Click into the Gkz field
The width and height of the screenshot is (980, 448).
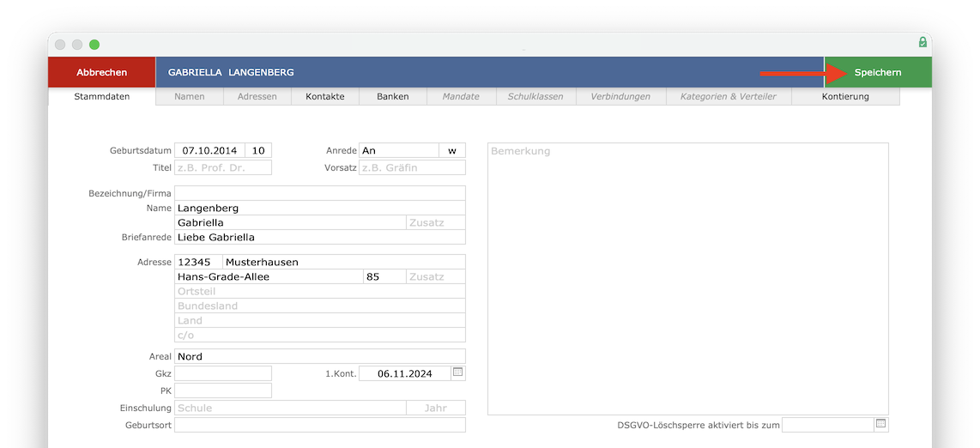click(223, 373)
